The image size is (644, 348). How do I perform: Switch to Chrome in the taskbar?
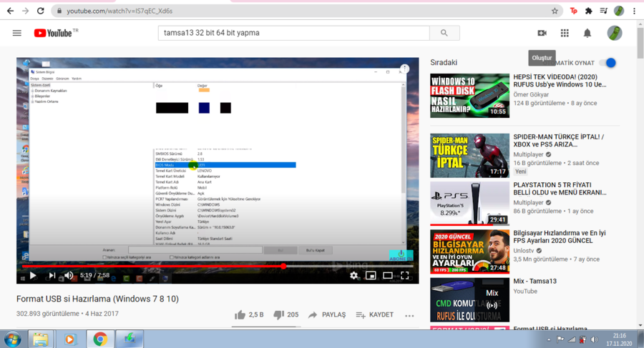[99, 339]
